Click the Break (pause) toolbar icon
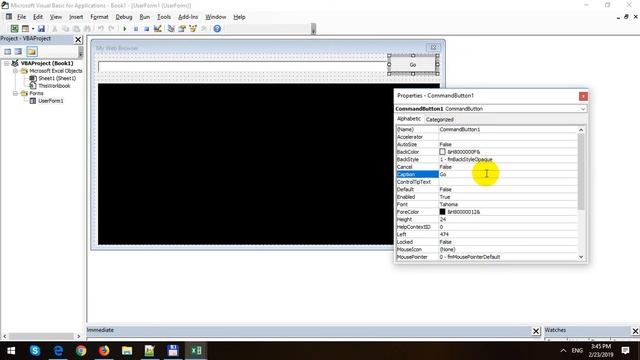Viewport: 640px width, 360px height. pos(136,29)
